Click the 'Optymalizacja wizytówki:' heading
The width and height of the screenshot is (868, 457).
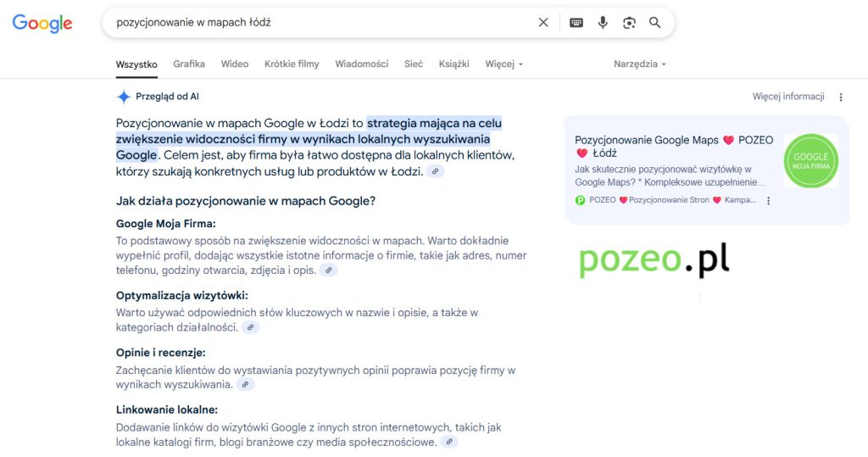(x=181, y=295)
